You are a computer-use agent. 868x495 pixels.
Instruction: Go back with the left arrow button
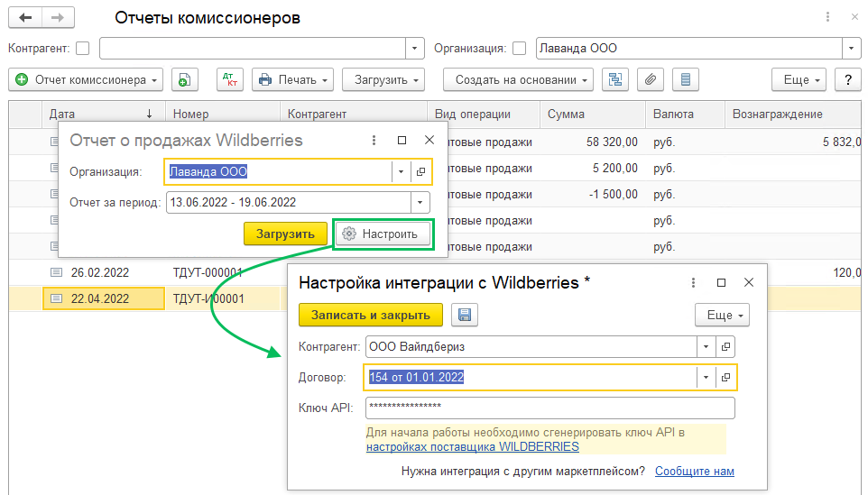[25, 18]
